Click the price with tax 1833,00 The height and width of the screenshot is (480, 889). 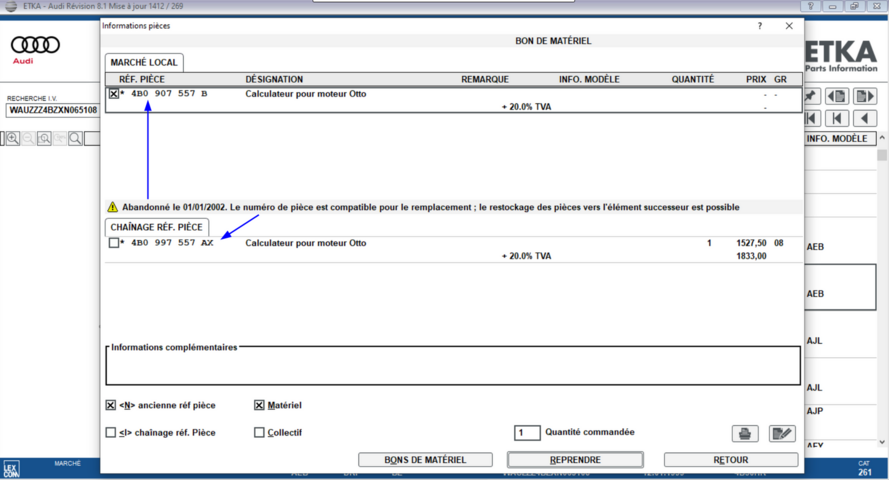(751, 256)
